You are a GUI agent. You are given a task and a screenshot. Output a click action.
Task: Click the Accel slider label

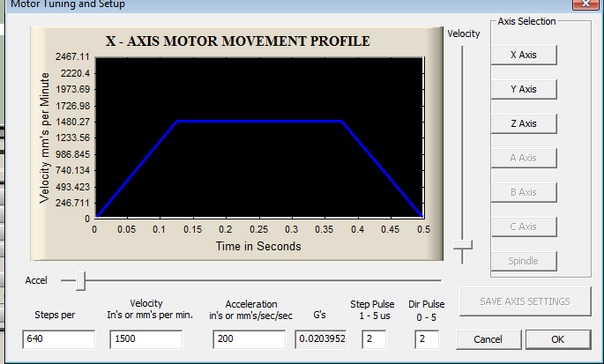(36, 280)
